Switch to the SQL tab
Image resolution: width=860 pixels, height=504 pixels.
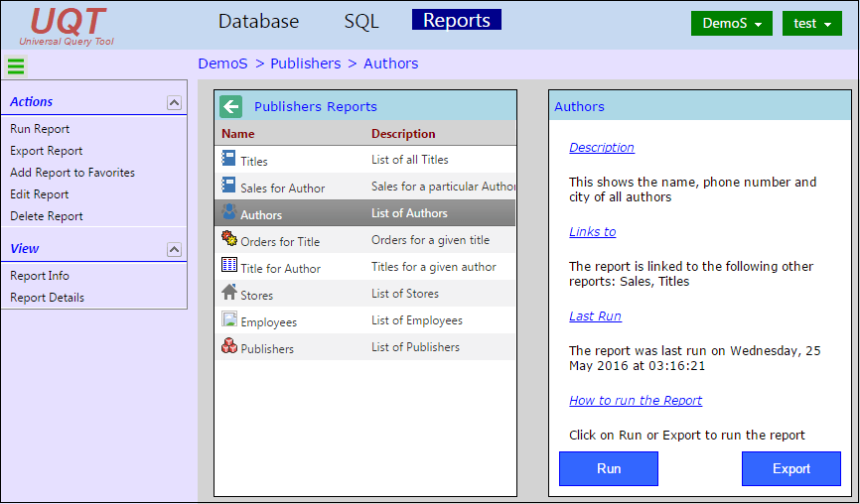pyautogui.click(x=361, y=21)
